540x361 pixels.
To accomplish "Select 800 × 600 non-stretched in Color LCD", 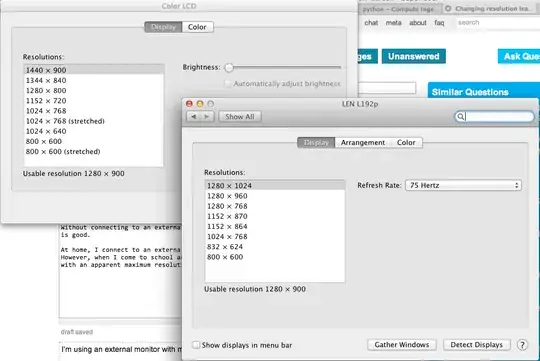I will (x=94, y=141).
